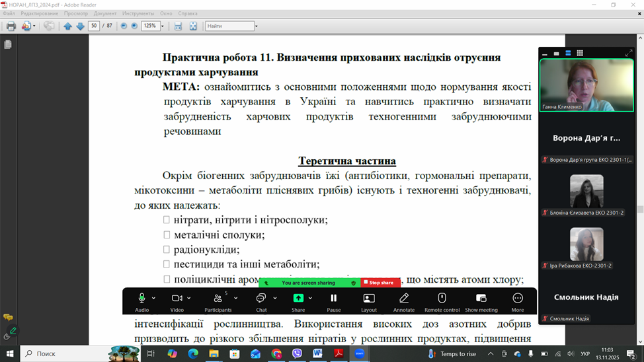The height and width of the screenshot is (362, 644).
Task: Switch video panel to grid view
Action: click(x=580, y=54)
